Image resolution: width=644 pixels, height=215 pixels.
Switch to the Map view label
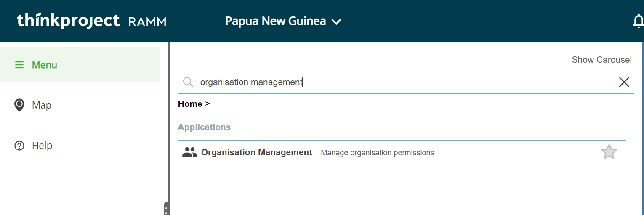(x=42, y=105)
